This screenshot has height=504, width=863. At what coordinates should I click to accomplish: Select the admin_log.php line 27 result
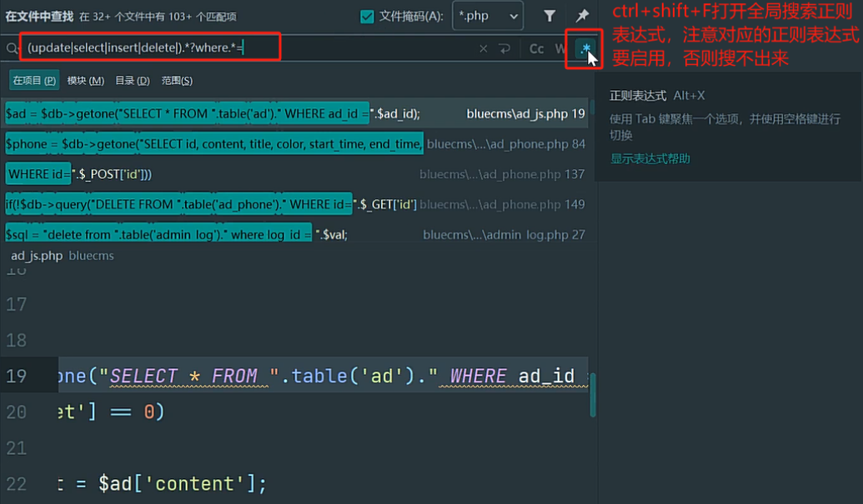295,235
